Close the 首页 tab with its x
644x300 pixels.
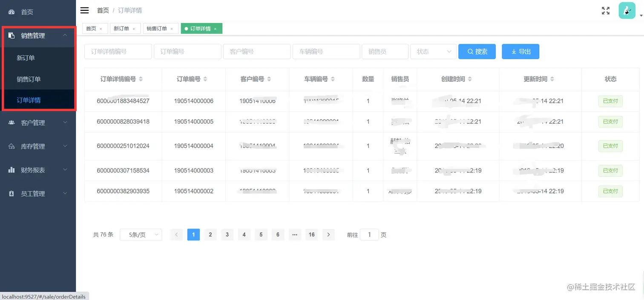point(101,29)
